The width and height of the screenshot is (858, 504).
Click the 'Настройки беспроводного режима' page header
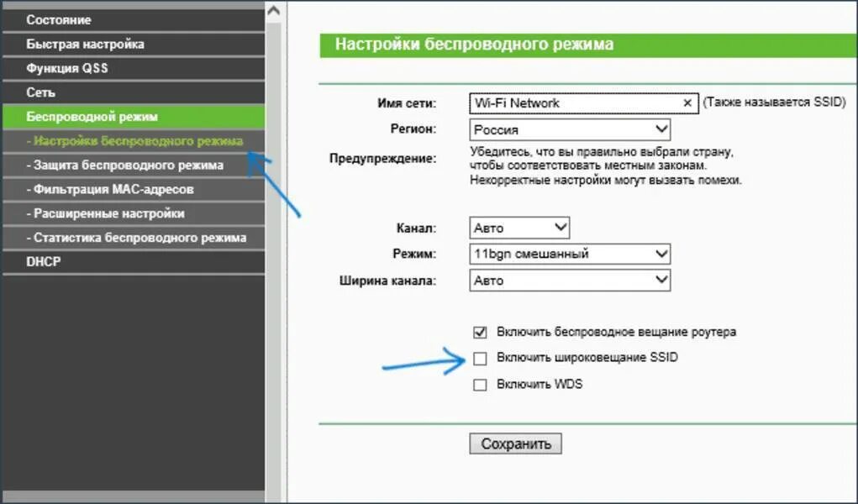click(588, 45)
